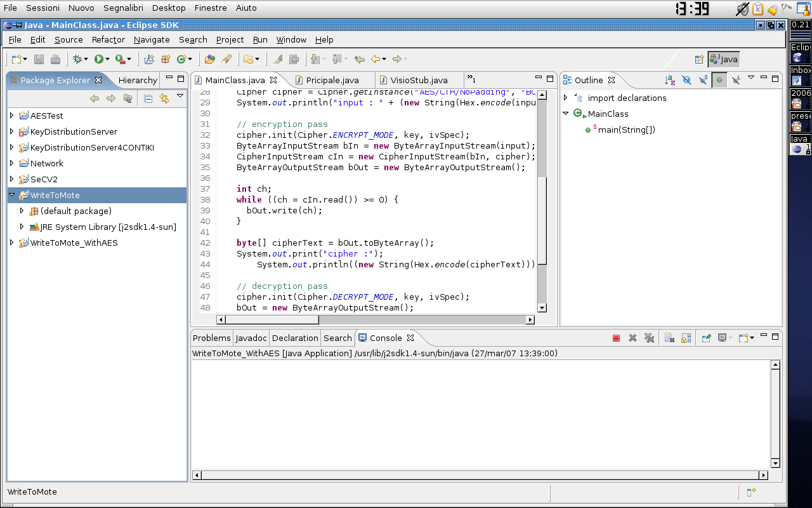This screenshot has height=508, width=812.
Task: Navigate Forward with yellow right arrow
Action: [397, 59]
